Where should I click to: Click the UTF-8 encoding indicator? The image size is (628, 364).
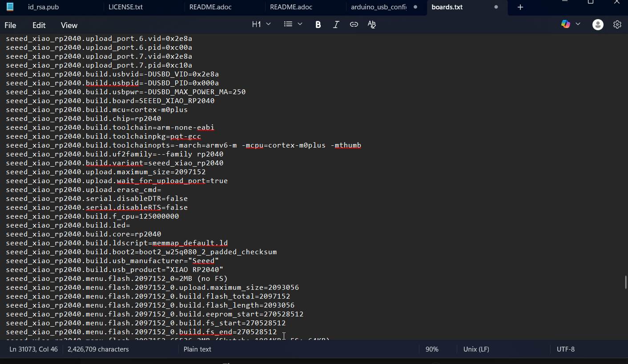(x=566, y=349)
